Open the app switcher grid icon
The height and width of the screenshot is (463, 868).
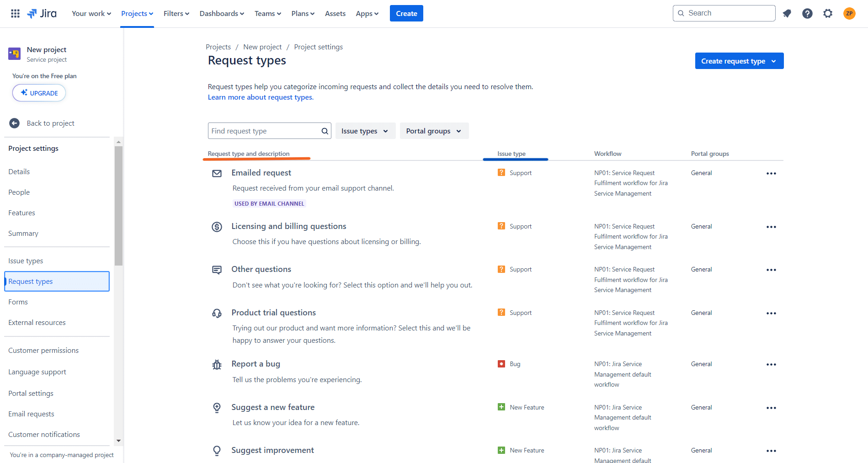15,13
